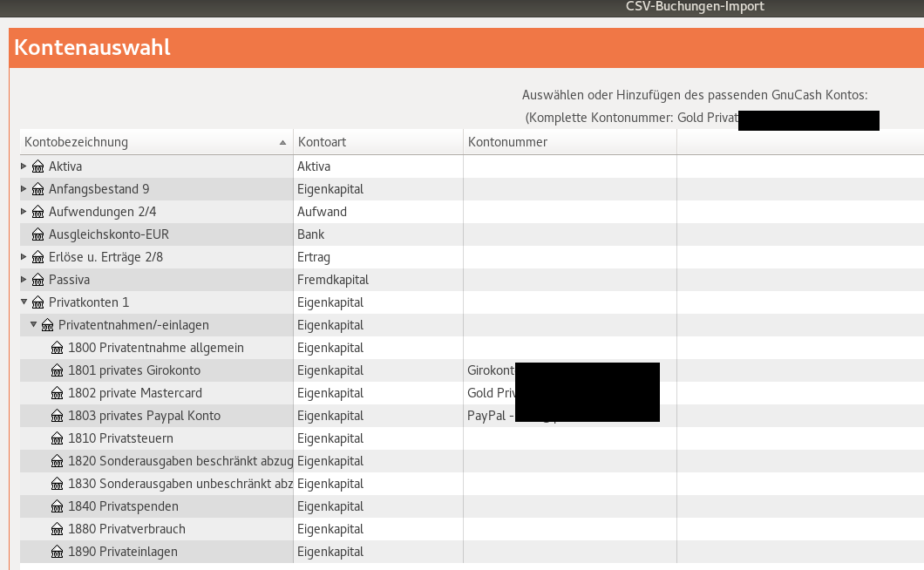Expand the Anfangsbestand 9 node
The height and width of the screenshot is (570, 924).
click(24, 188)
